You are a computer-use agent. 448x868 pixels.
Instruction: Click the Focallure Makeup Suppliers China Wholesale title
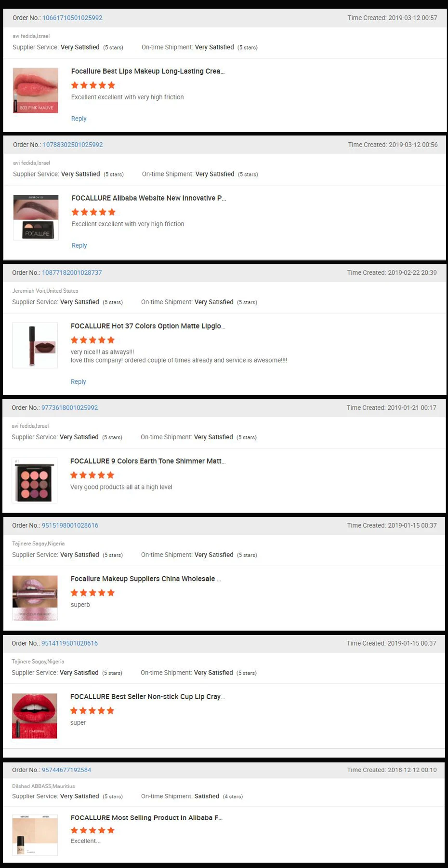pyautogui.click(x=146, y=579)
